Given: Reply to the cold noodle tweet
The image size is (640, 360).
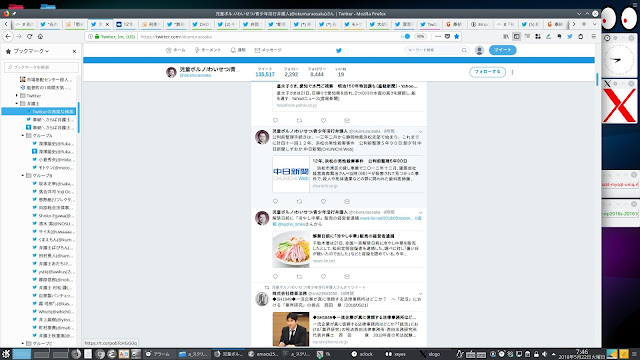Looking at the screenshot, I should [x=276, y=277].
